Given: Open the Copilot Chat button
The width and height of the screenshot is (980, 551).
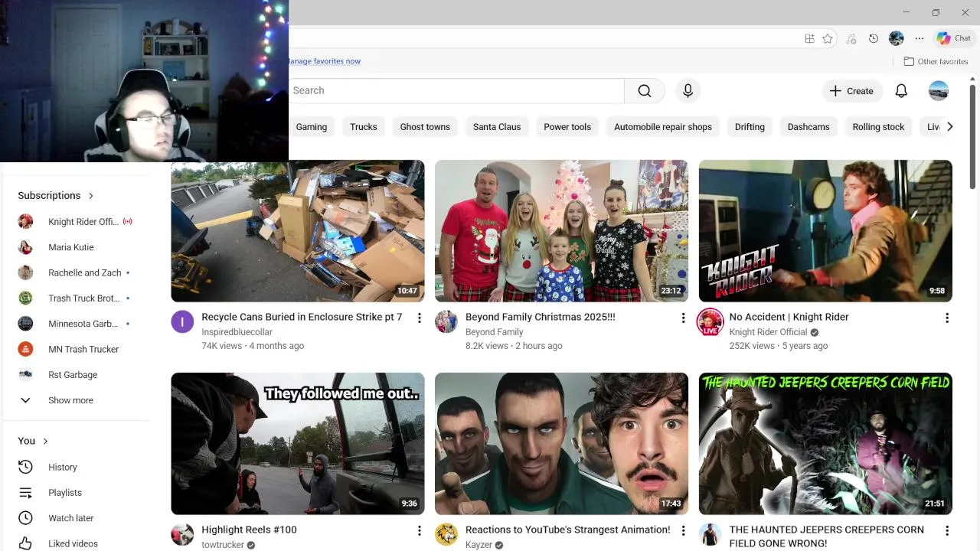Looking at the screenshot, I should pyautogui.click(x=954, y=38).
